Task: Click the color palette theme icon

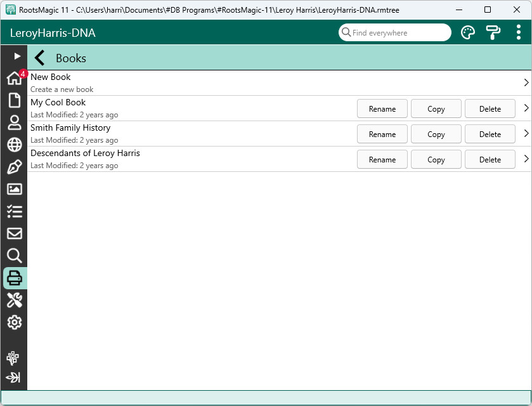Action: [x=467, y=33]
